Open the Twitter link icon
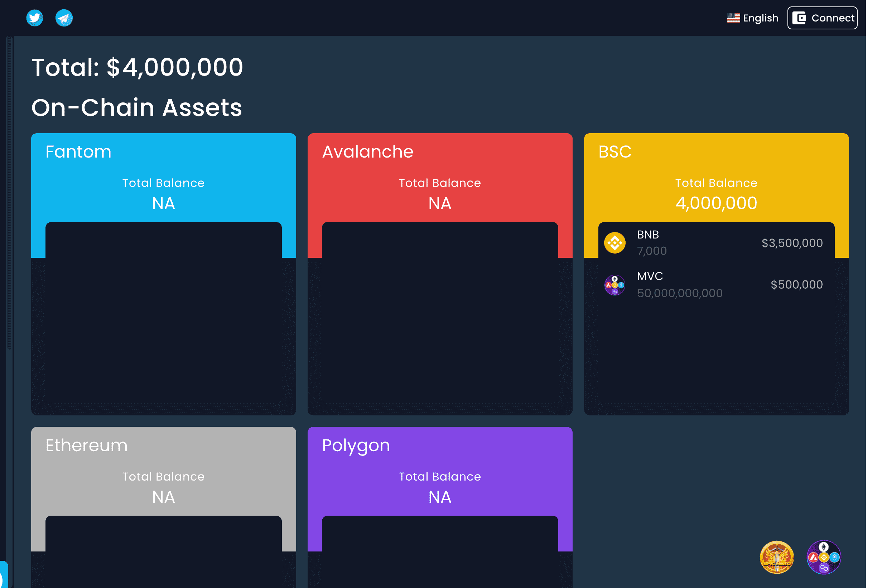This screenshot has width=882, height=588. point(34,18)
